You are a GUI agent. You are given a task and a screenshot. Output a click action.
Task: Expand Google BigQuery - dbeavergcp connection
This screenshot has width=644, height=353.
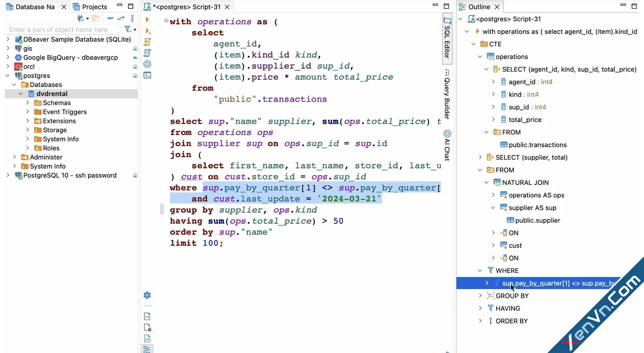tap(8, 57)
